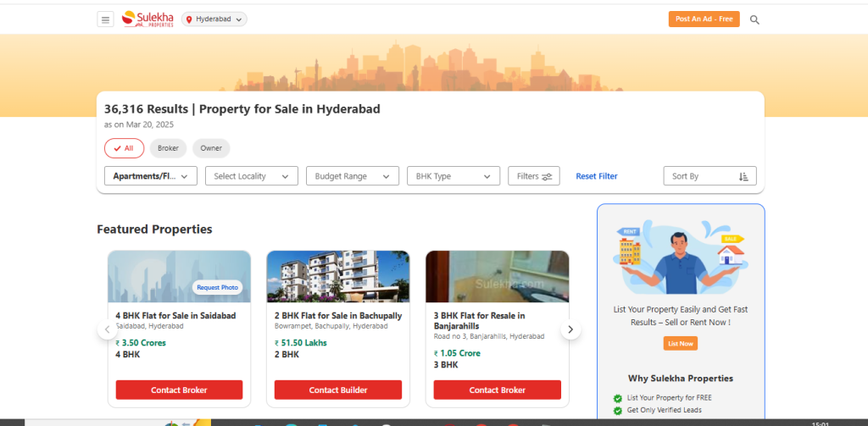
Task: Click the ₹ 51.50 Lakhs price
Action: click(301, 343)
